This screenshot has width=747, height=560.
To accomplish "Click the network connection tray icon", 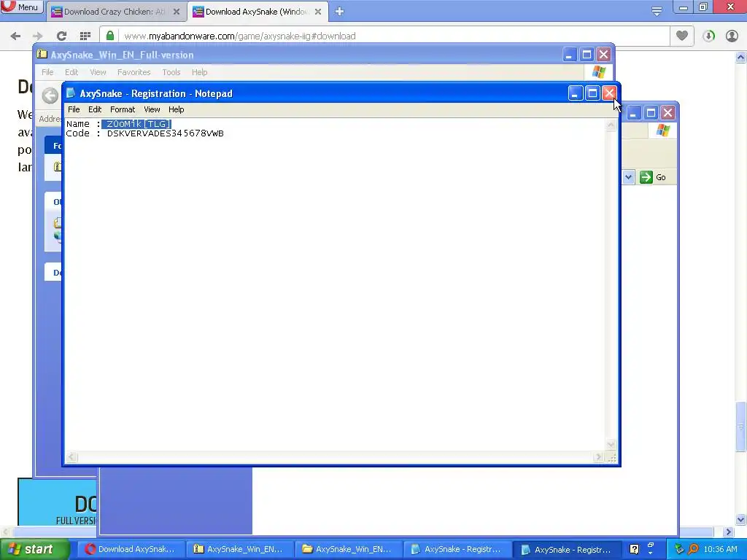I will (678, 550).
